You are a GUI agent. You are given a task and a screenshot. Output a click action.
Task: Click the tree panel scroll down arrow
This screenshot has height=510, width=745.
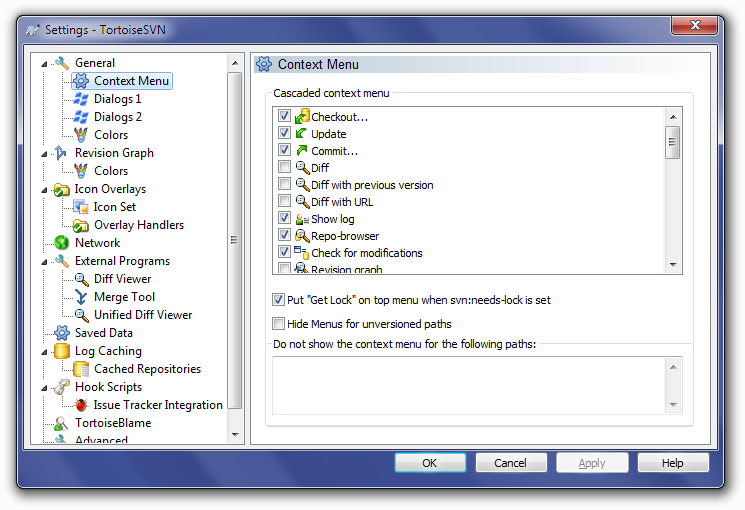pos(235,434)
